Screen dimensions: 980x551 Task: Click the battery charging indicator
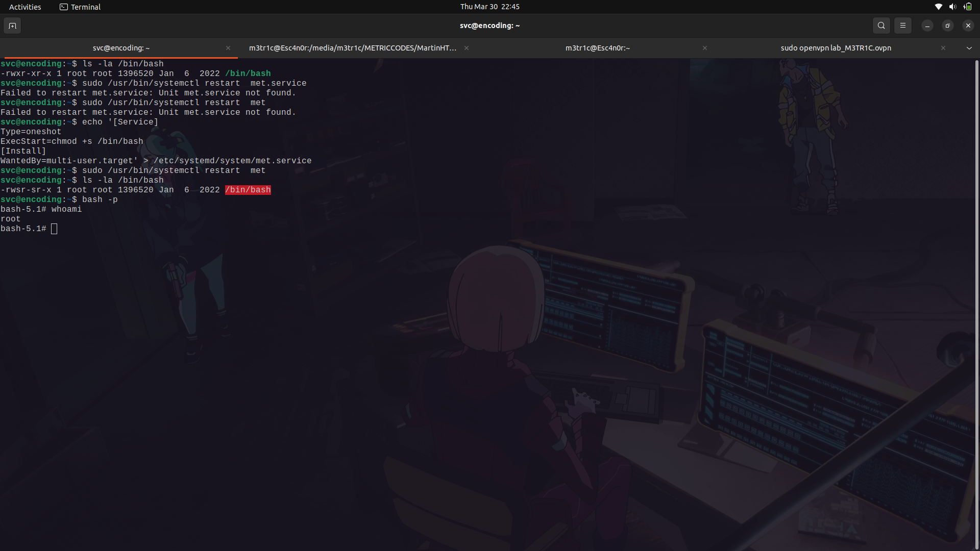coord(967,7)
